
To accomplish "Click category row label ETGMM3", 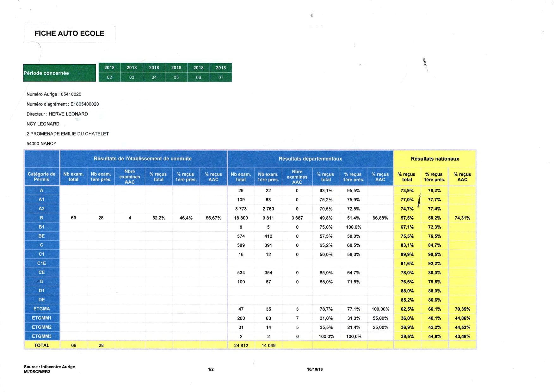I will (41, 336).
